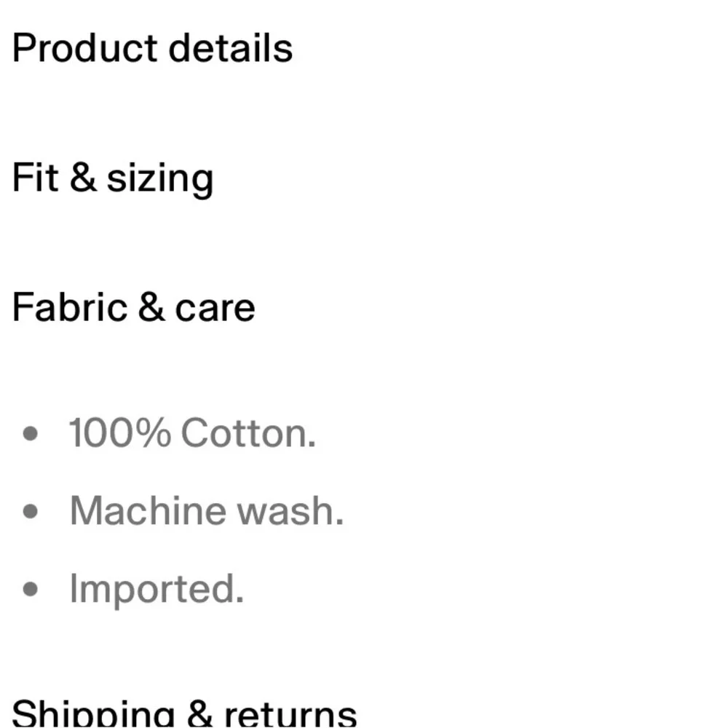Click the word "care" in the heading
This screenshot has height=728, width=728.
tap(215, 308)
